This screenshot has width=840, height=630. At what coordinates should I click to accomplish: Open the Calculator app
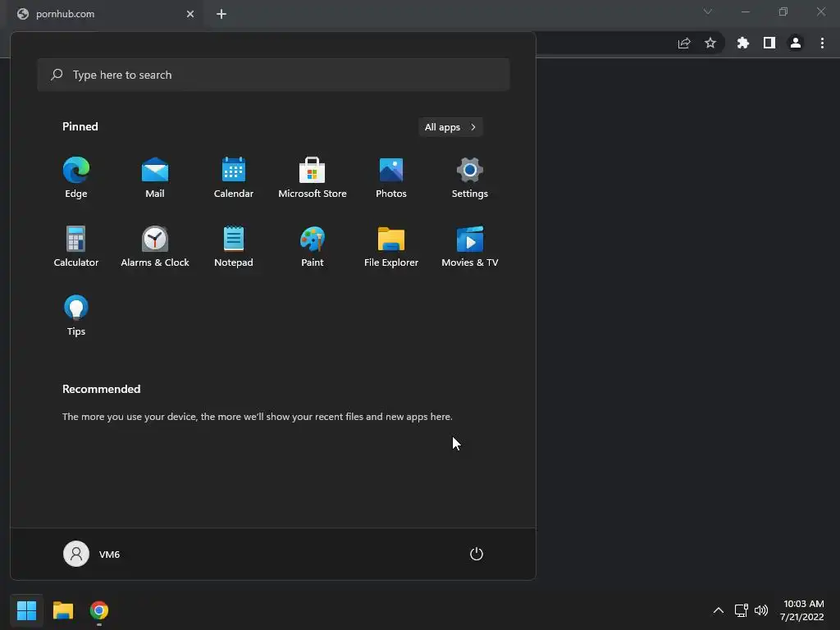click(x=76, y=247)
